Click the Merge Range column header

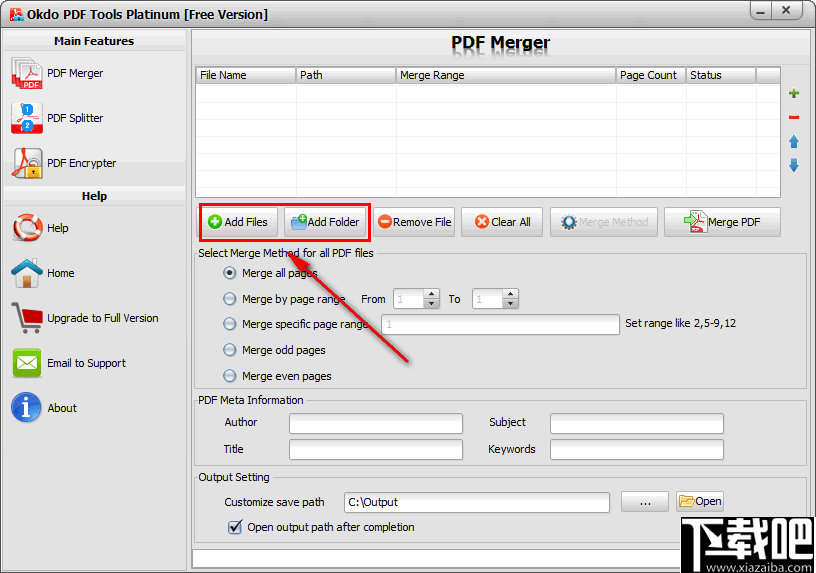[x=506, y=75]
